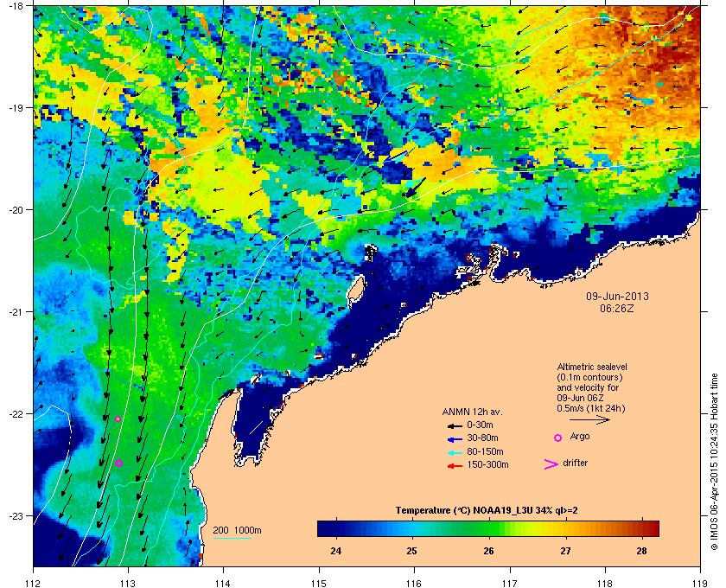Viewport: 726px width, 588px height.
Task: Click the latitude axis label -19
Action: (x=16, y=107)
